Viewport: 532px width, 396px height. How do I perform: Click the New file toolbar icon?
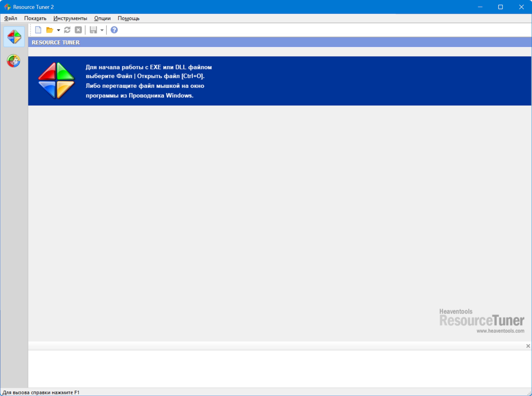(38, 30)
